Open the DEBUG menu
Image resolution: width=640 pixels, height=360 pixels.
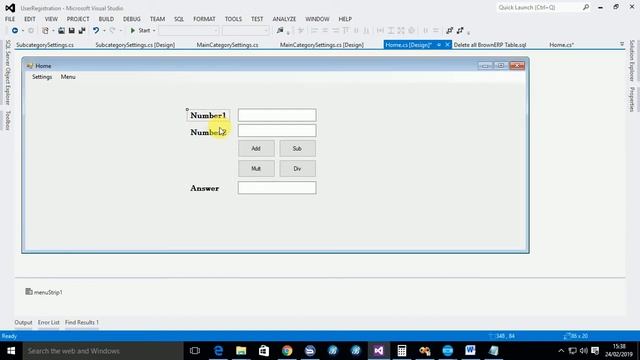click(x=131, y=19)
